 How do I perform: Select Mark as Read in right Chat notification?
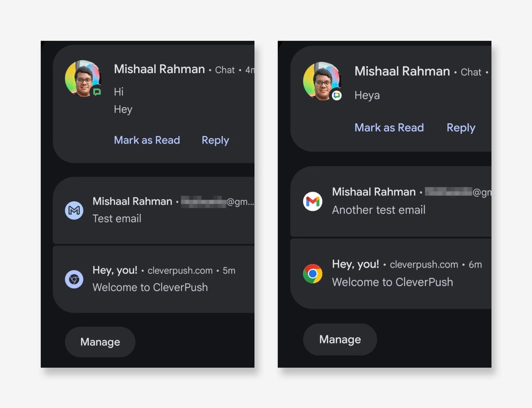coord(389,127)
